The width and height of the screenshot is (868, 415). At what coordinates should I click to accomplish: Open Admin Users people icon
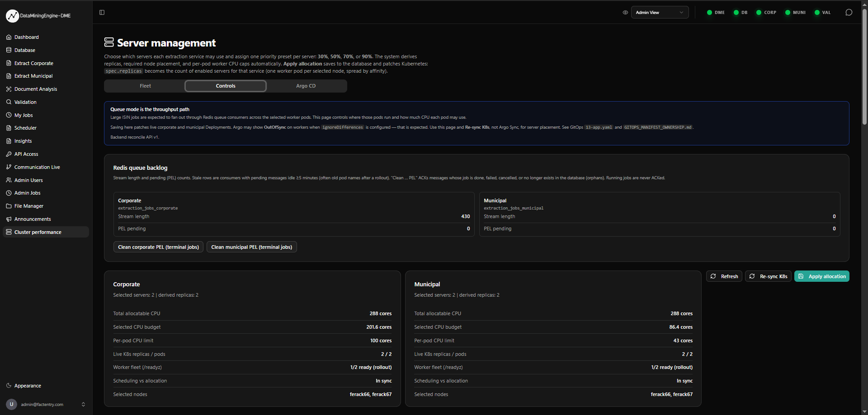(9, 180)
